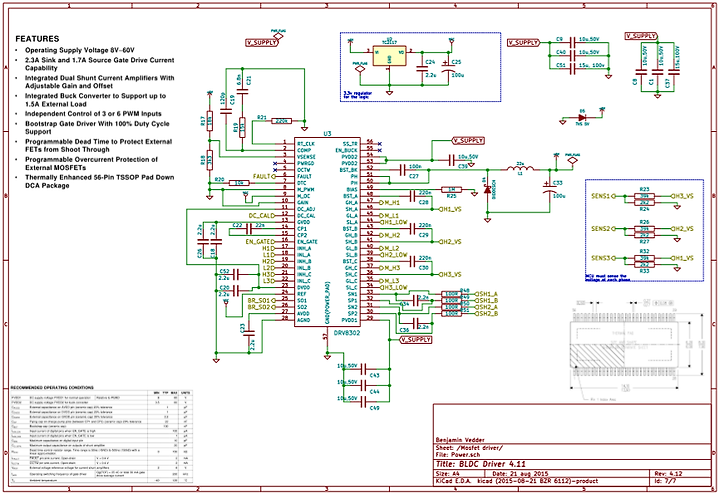The height and width of the screenshot is (494, 720).
Task: Select capacitor C27 valued 100n
Action: coord(402,170)
